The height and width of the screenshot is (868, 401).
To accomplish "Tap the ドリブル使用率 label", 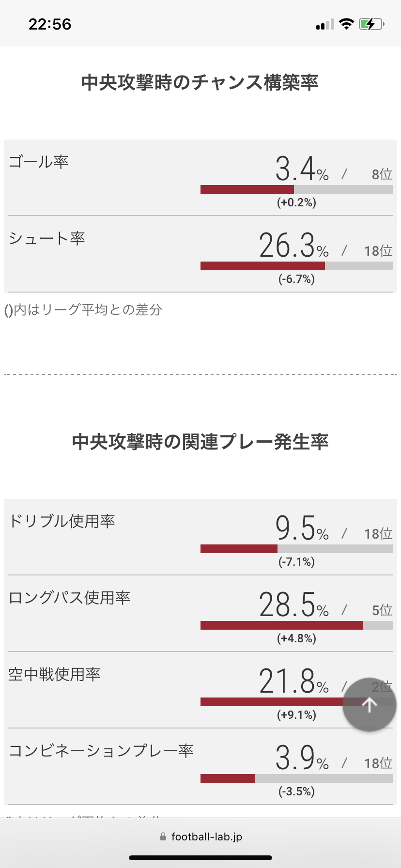I will click(62, 521).
